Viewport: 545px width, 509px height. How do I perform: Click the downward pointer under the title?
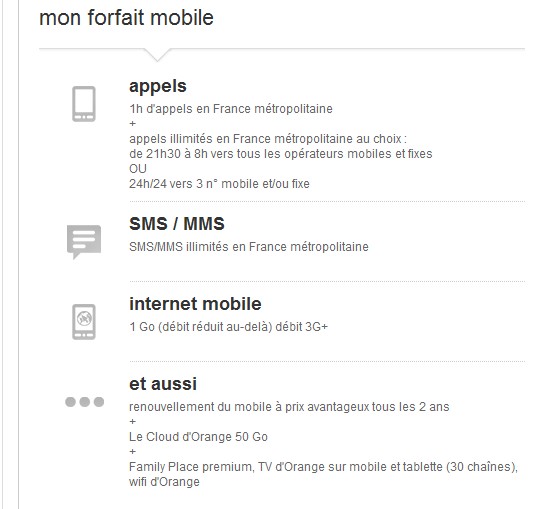pos(157,55)
